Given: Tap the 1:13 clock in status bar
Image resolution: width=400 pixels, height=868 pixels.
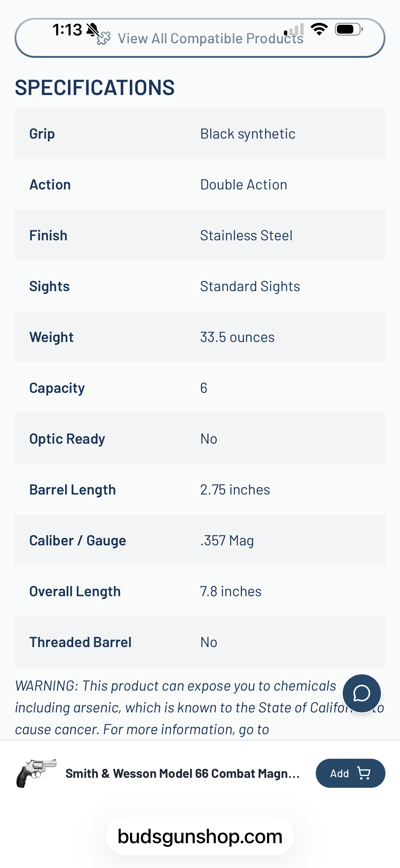Looking at the screenshot, I should pos(67,30).
